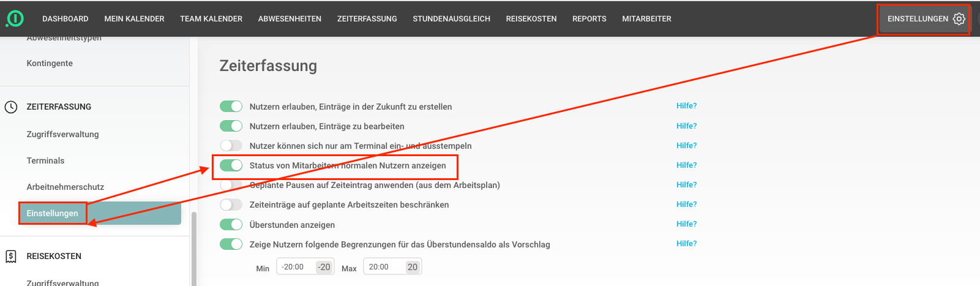Open Hilfe for employee status setting
This screenshot has width=980, height=286.
687,165
